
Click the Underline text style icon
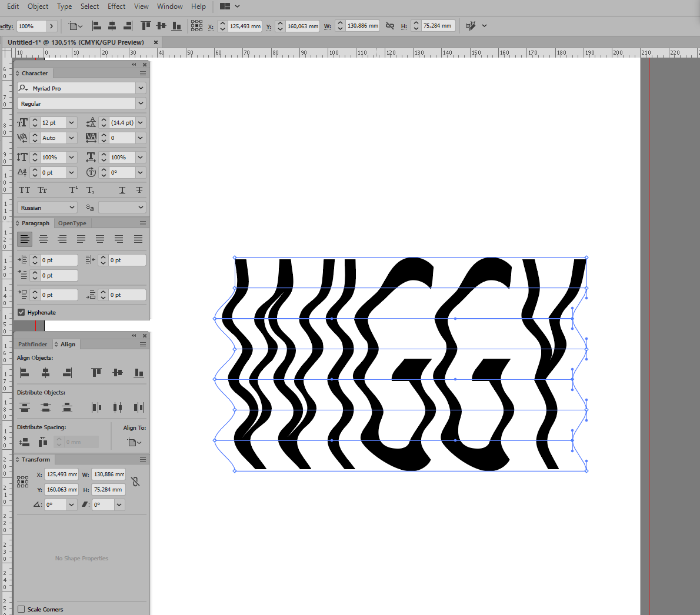click(x=122, y=190)
